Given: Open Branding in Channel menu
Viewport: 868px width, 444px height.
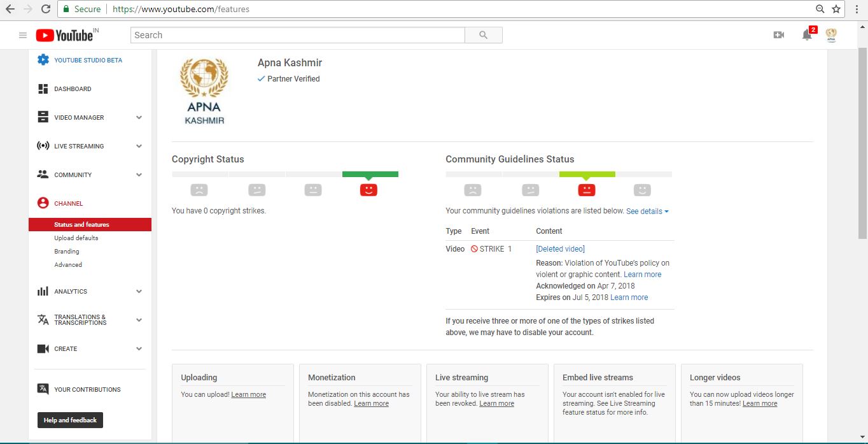Looking at the screenshot, I should coord(67,252).
